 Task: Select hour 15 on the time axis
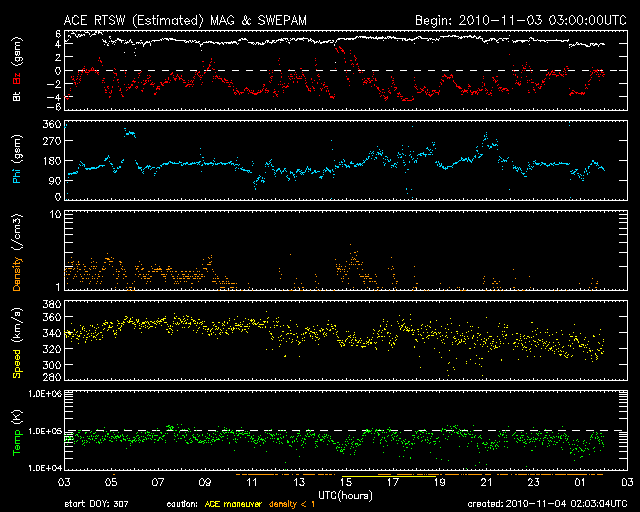(347, 481)
